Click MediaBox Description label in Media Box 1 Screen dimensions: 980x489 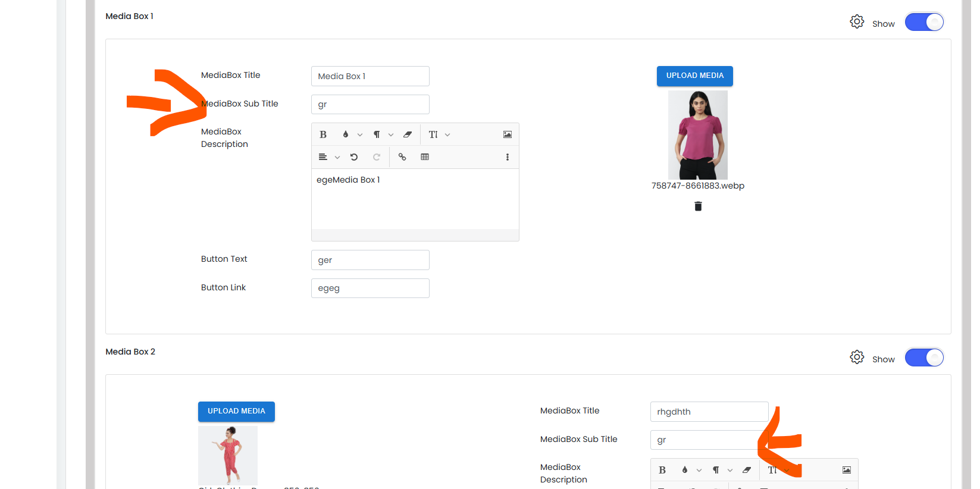click(224, 137)
